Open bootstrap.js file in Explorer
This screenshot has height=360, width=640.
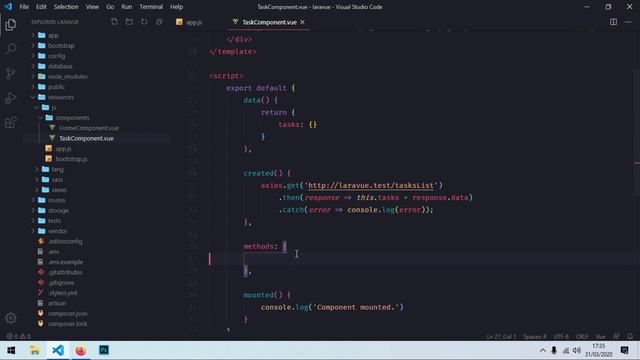[x=71, y=159]
